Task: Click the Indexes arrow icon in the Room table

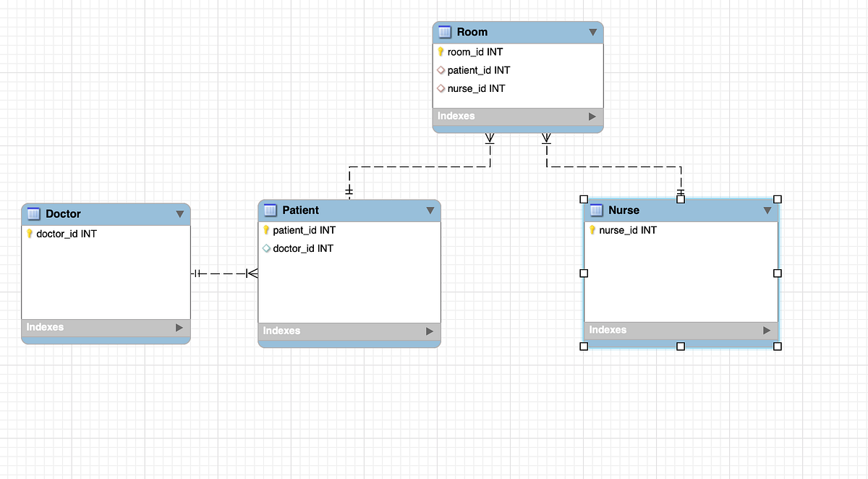Action: [x=592, y=116]
